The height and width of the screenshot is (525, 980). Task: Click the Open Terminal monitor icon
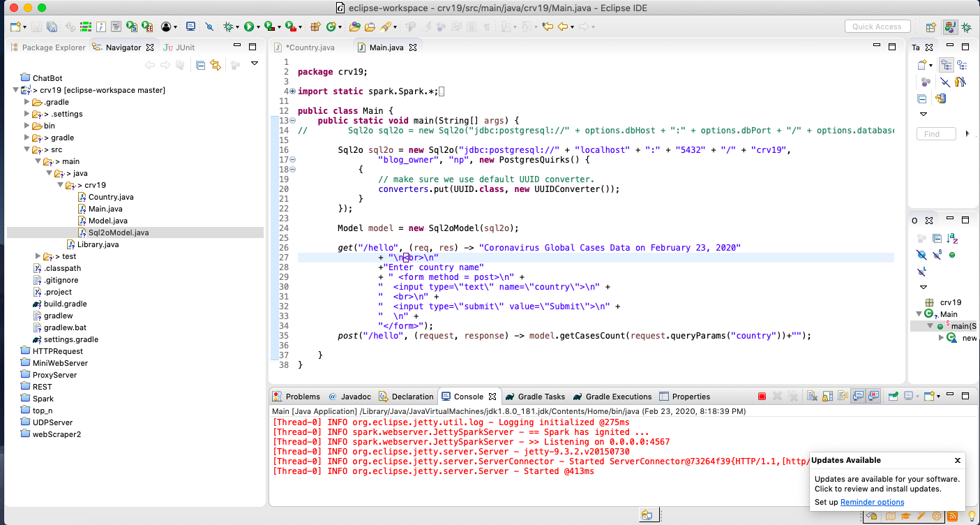pos(190,27)
